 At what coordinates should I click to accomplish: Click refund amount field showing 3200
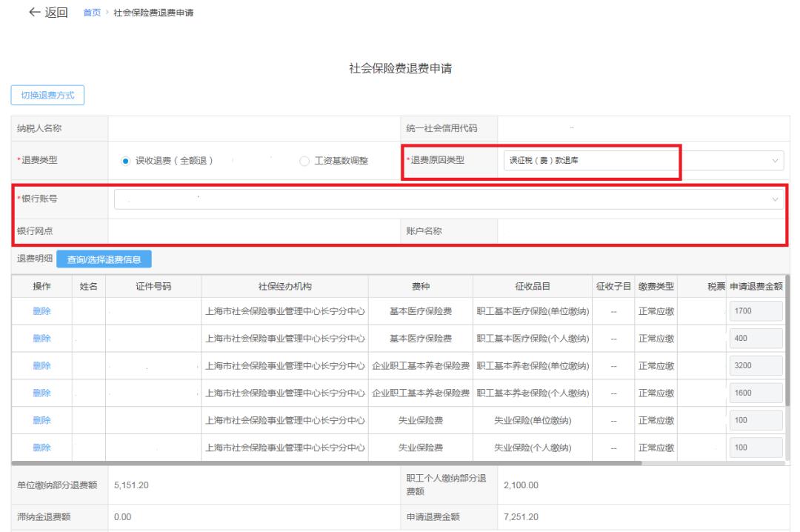(x=756, y=366)
